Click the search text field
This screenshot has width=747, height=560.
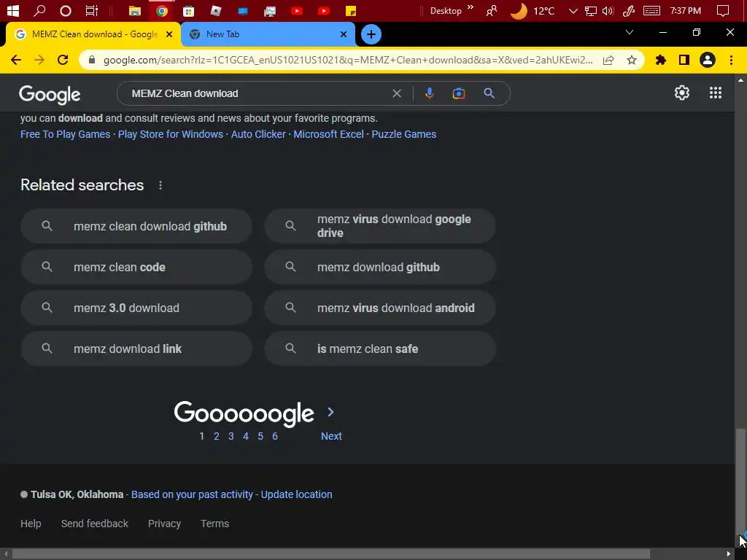click(258, 93)
